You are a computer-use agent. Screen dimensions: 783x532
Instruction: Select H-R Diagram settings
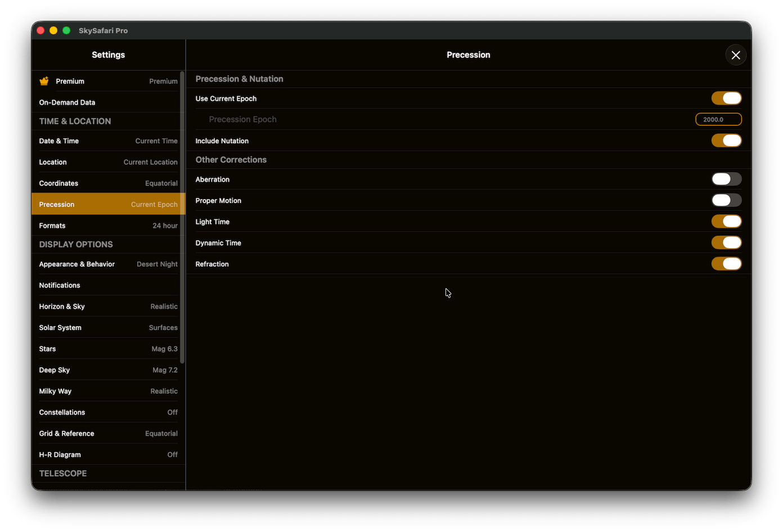108,455
